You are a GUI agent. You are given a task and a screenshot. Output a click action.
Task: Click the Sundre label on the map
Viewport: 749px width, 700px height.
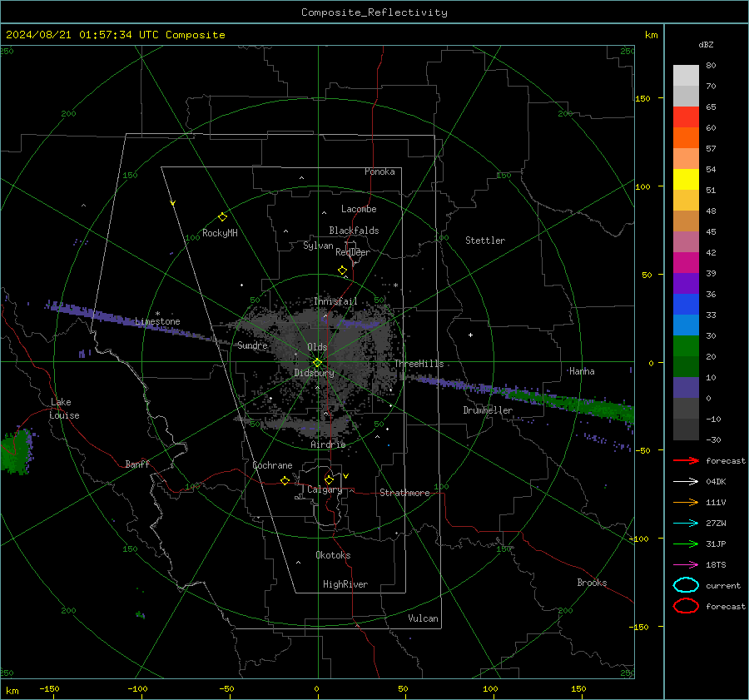pyautogui.click(x=252, y=345)
